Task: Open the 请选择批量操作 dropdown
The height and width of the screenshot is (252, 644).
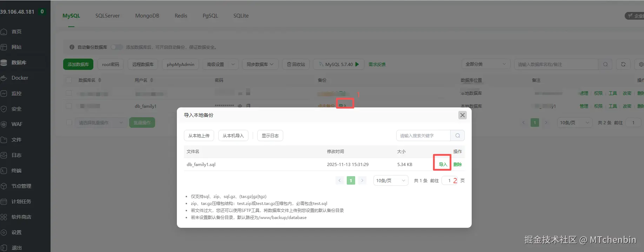Action: pyautogui.click(x=101, y=122)
